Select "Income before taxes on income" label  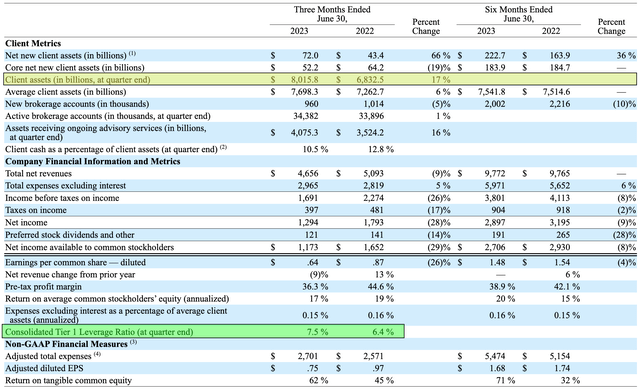[x=62, y=198]
